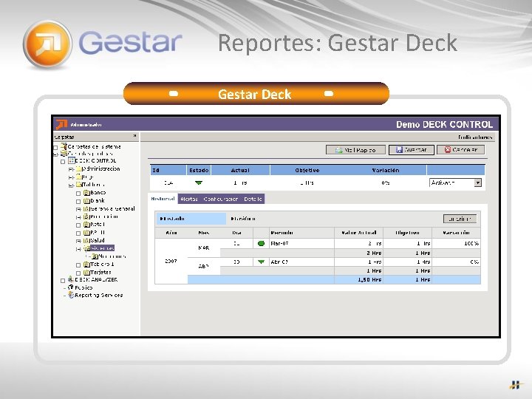Expand the DECK ANALYZER node

coord(63,281)
